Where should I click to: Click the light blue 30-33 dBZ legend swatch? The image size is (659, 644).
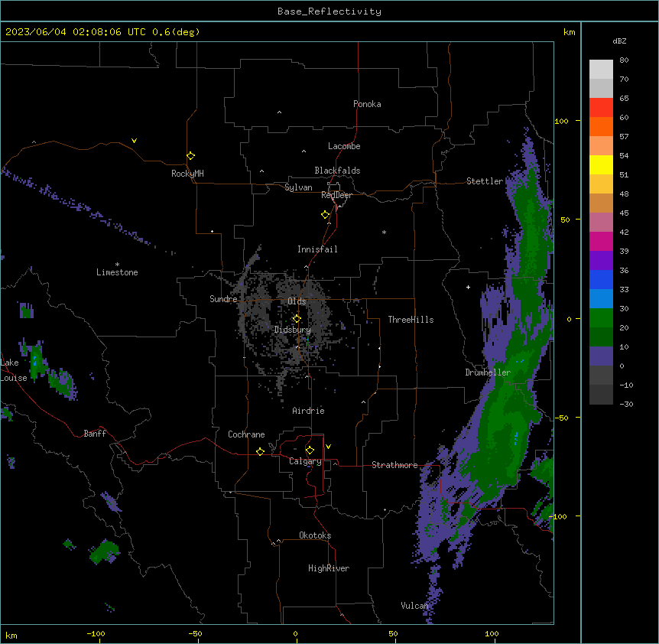pos(601,299)
